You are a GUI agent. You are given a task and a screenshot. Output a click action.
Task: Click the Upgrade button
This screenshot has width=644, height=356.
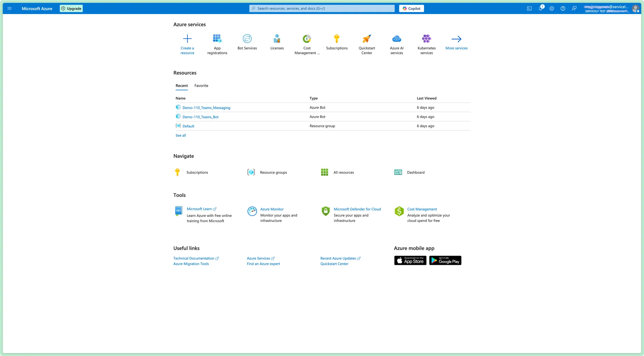[x=71, y=8]
